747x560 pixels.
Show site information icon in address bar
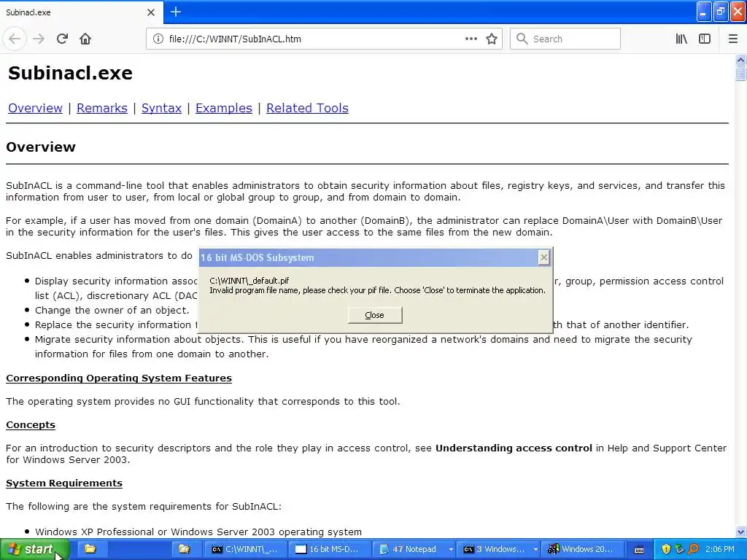(x=158, y=39)
